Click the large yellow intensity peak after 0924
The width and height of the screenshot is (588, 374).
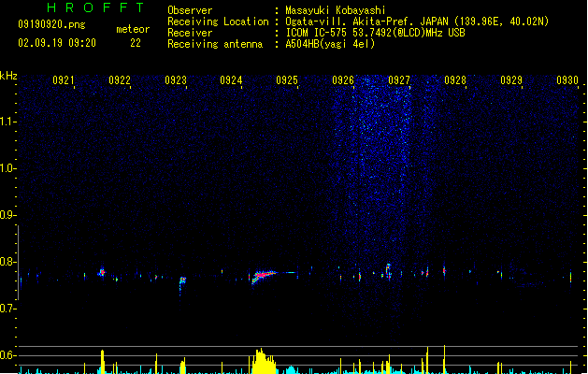pyautogui.click(x=264, y=362)
